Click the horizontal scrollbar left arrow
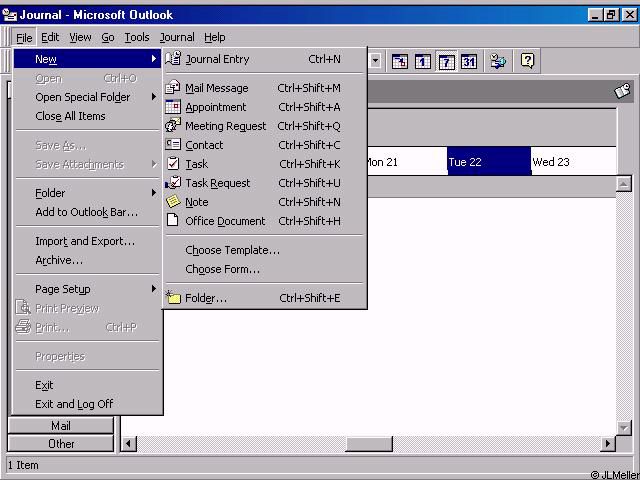640x480 pixels. click(129, 444)
